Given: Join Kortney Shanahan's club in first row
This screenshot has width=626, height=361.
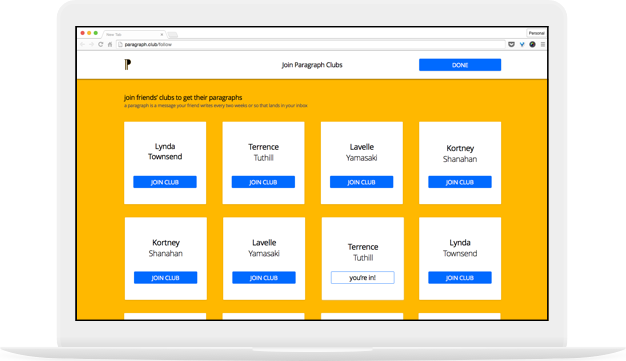Looking at the screenshot, I should [x=460, y=182].
